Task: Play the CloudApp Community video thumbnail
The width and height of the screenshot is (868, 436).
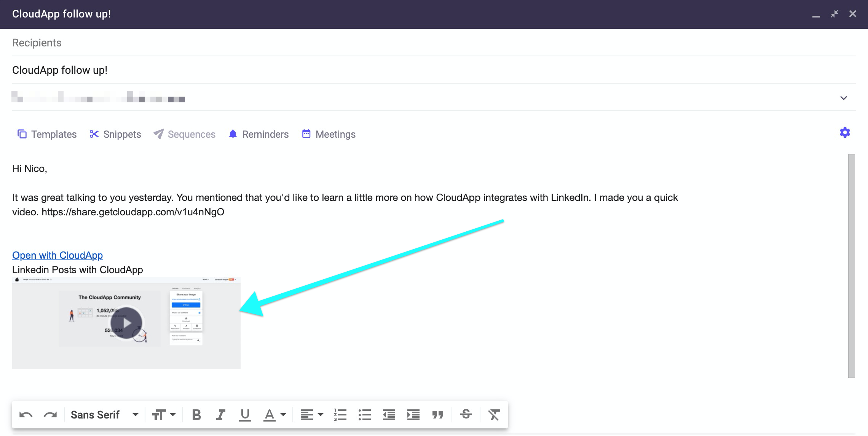Action: point(126,323)
